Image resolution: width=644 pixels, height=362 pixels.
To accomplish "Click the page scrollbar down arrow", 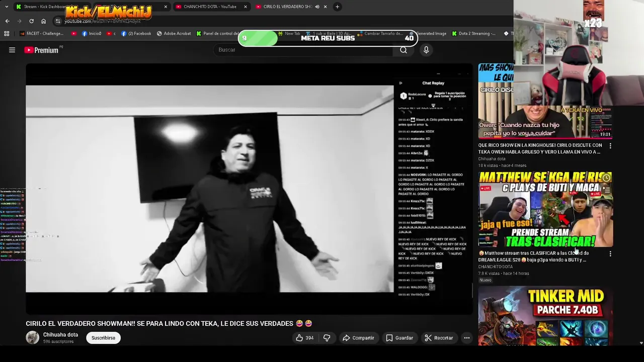I will [641, 343].
